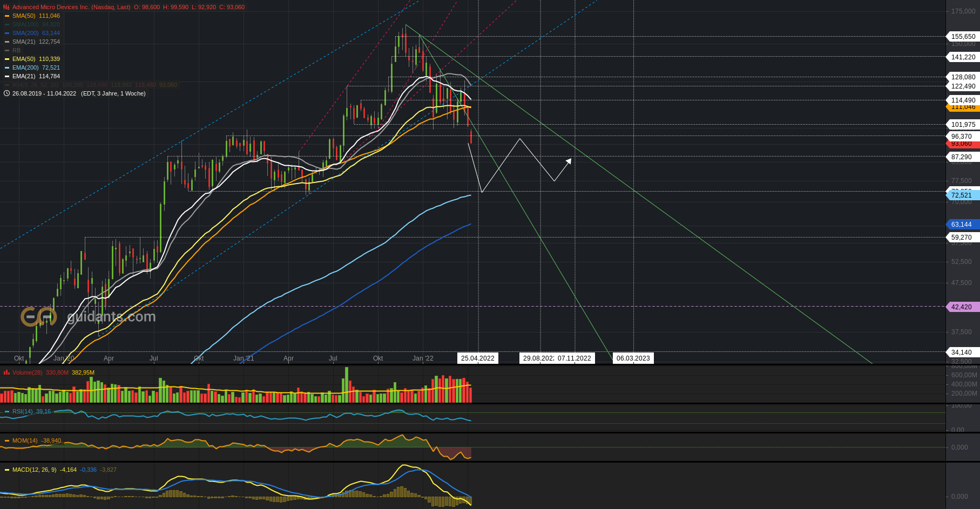The width and height of the screenshot is (980, 509).
Task: Click the blue SMA(200) color marker
Action: pos(7,33)
